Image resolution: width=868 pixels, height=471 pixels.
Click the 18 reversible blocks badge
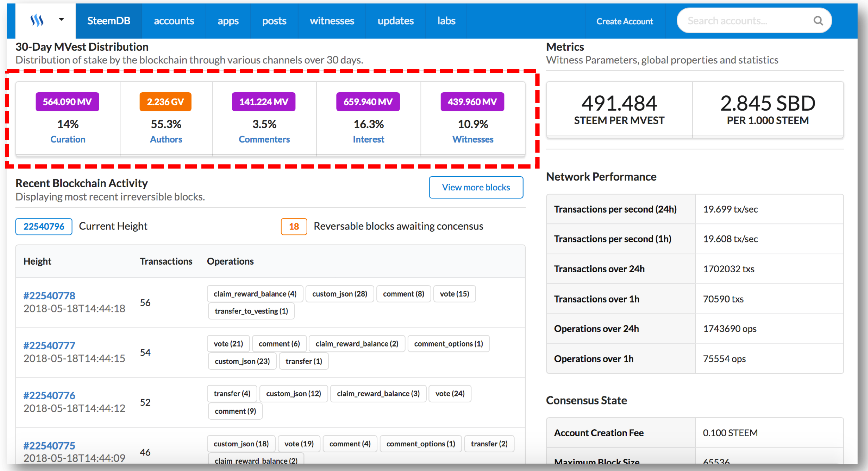coord(294,226)
